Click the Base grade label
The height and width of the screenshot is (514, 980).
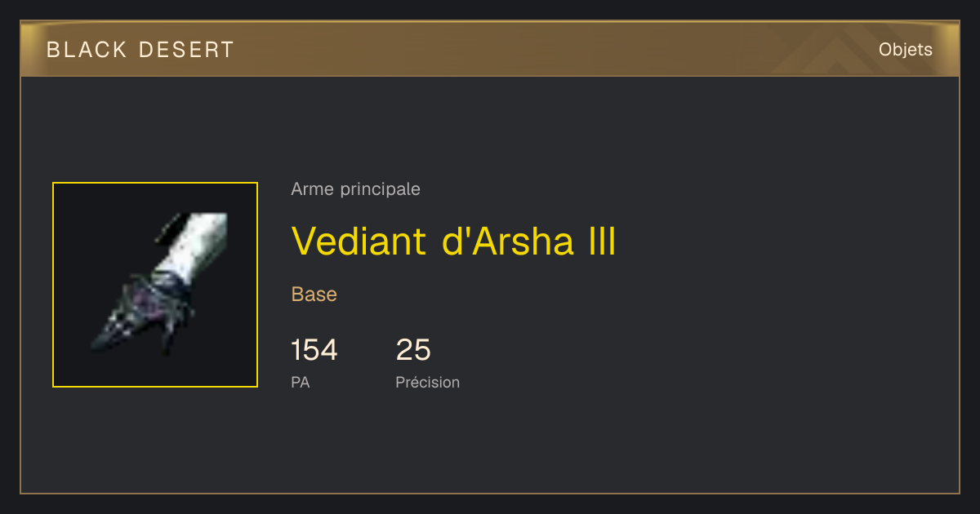tap(314, 295)
